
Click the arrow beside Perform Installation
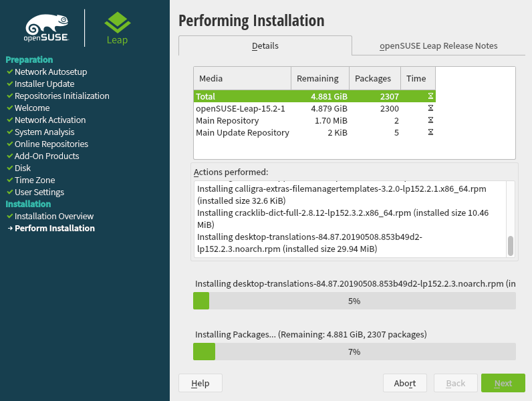(x=9, y=229)
